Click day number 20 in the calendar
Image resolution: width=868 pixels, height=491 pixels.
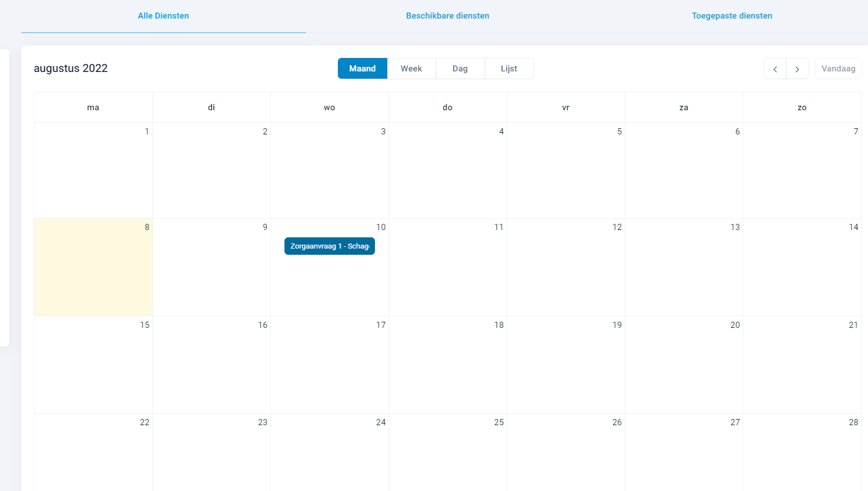pyautogui.click(x=735, y=325)
